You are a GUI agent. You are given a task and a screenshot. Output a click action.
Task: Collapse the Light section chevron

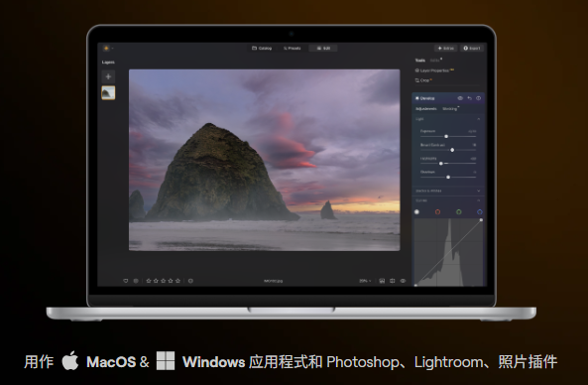[x=479, y=119]
